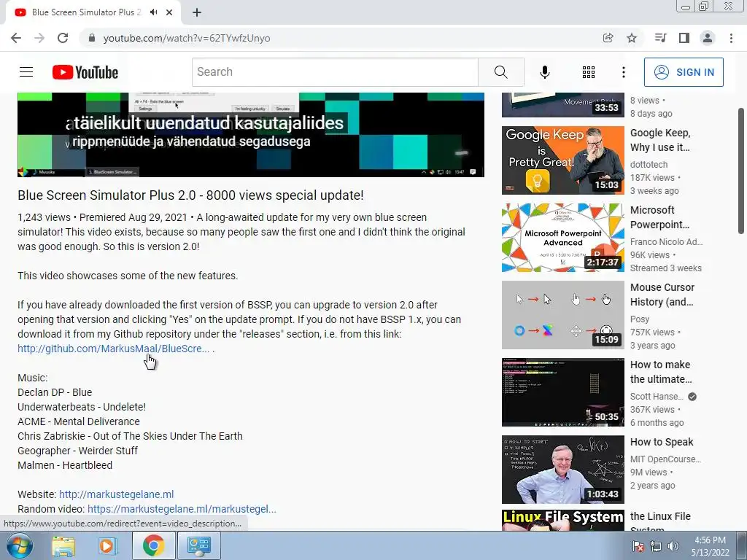747x560 pixels.
Task: Click 'MIT OpenCourse...' channel name
Action: [x=665, y=459]
